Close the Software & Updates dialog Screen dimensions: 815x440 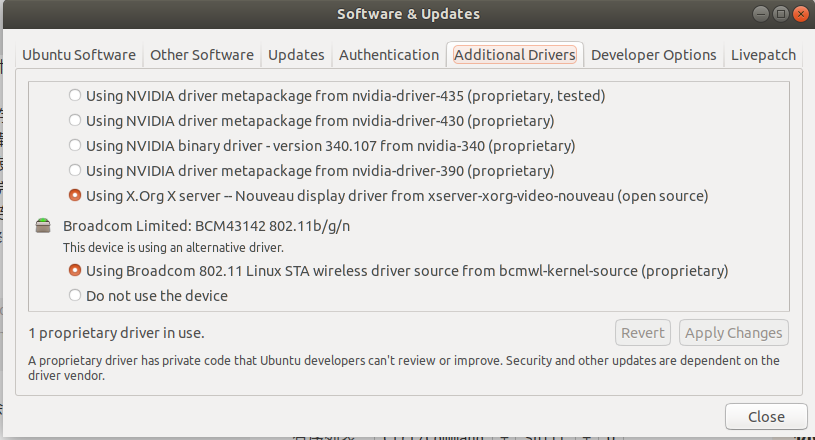(766, 417)
